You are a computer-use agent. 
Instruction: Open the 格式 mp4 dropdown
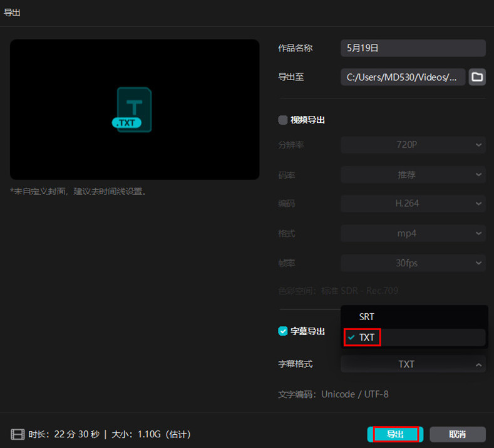tap(413, 233)
